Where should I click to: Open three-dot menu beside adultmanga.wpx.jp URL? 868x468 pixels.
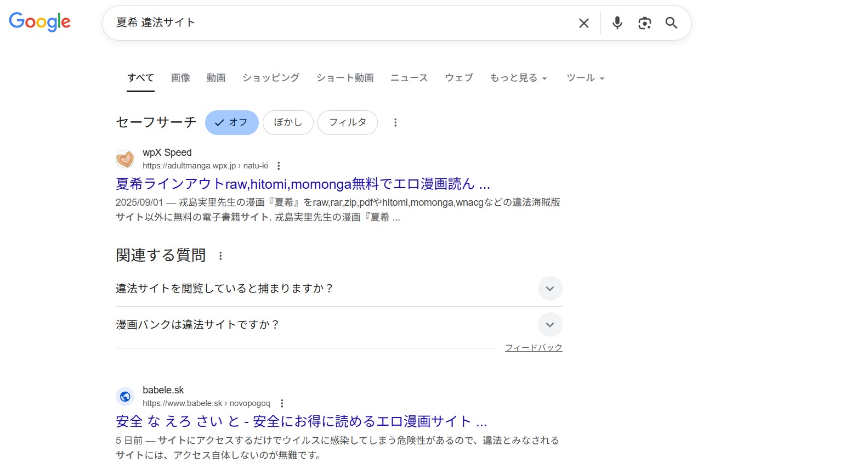[x=279, y=166]
